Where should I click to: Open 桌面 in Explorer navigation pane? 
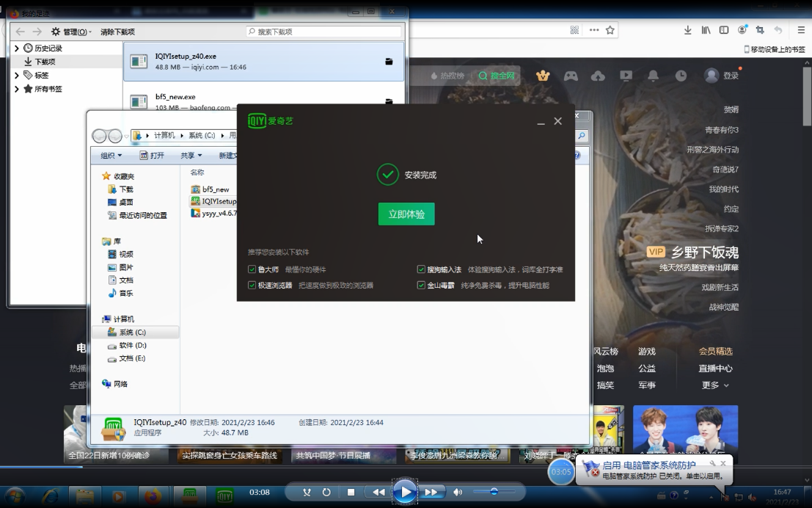(x=120, y=202)
